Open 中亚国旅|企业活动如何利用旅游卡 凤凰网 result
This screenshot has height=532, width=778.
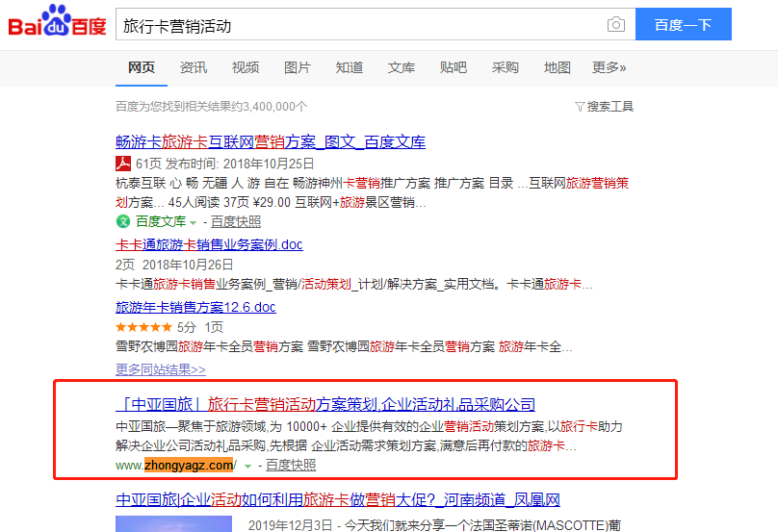pyautogui.click(x=338, y=500)
